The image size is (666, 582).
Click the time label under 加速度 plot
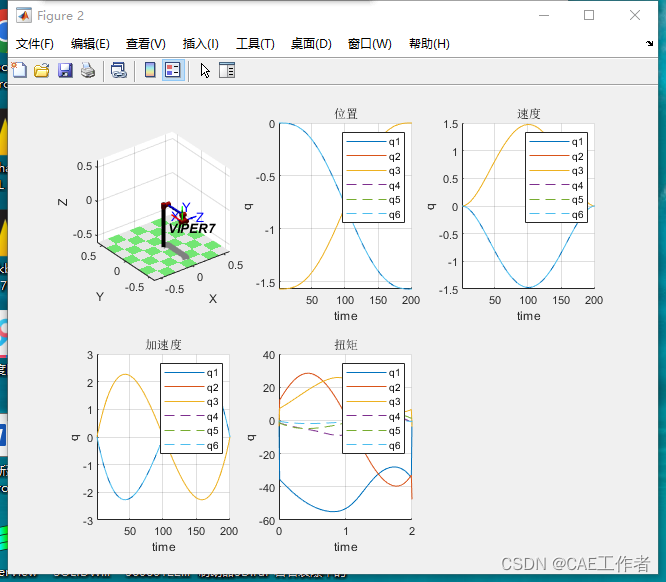click(x=164, y=547)
